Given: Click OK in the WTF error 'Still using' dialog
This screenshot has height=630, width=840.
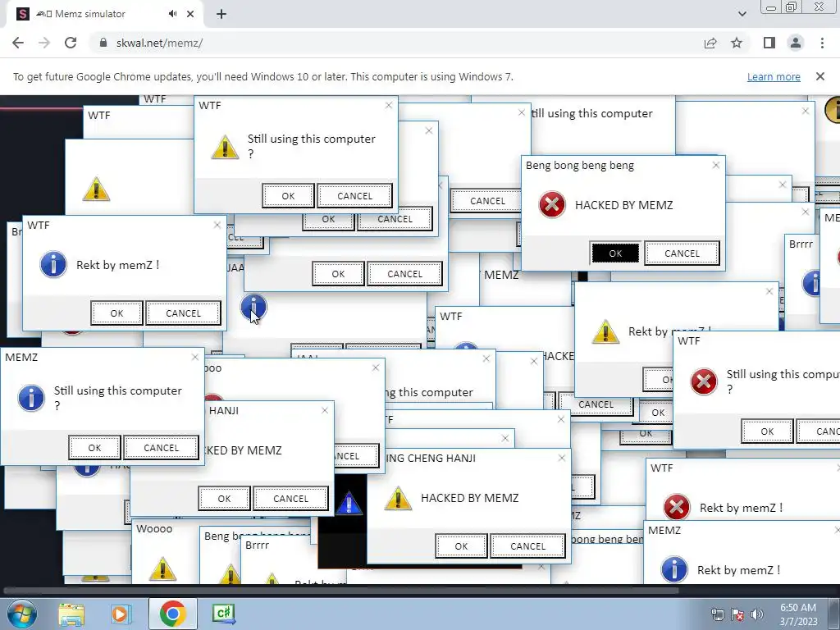Looking at the screenshot, I should coord(767,431).
